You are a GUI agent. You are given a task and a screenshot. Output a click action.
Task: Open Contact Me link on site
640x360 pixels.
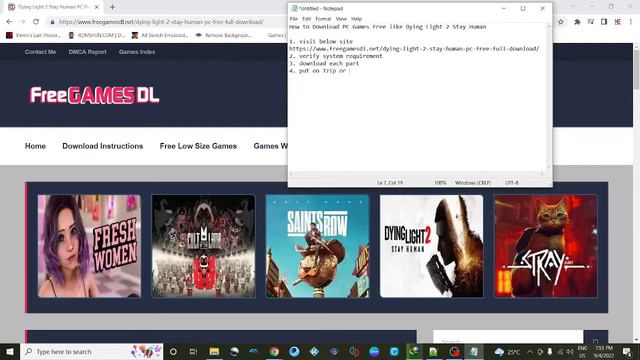(x=40, y=52)
